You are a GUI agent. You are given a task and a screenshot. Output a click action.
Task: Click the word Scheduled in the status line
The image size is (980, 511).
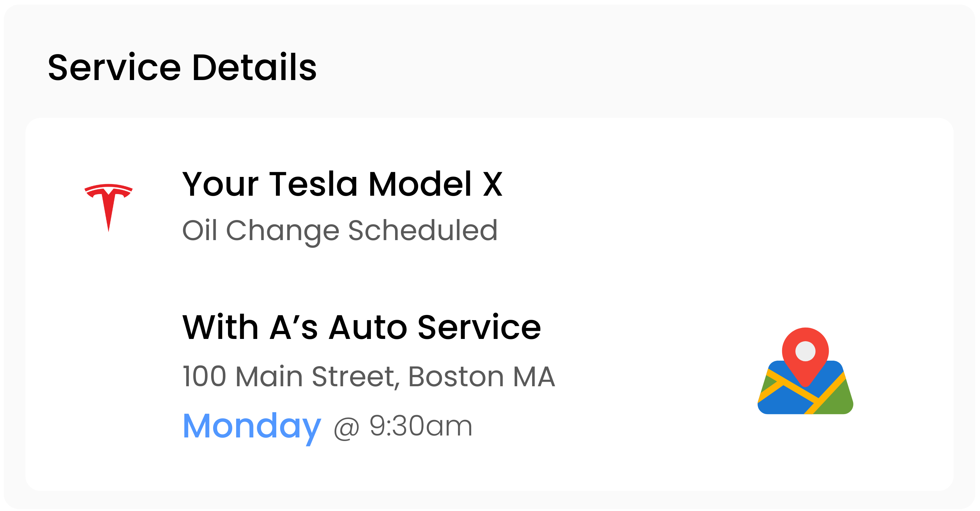coord(423,230)
